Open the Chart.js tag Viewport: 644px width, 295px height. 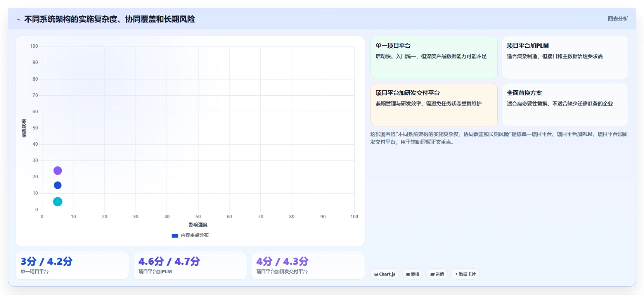pos(385,274)
